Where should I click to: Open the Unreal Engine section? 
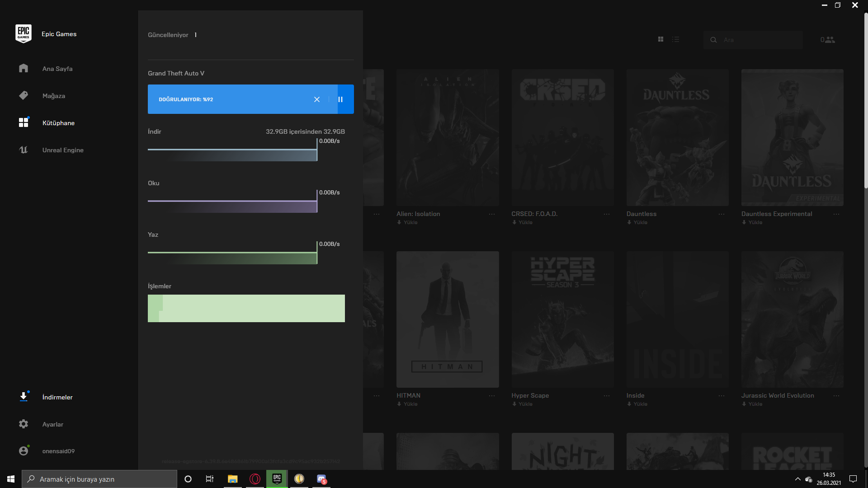coord(62,150)
